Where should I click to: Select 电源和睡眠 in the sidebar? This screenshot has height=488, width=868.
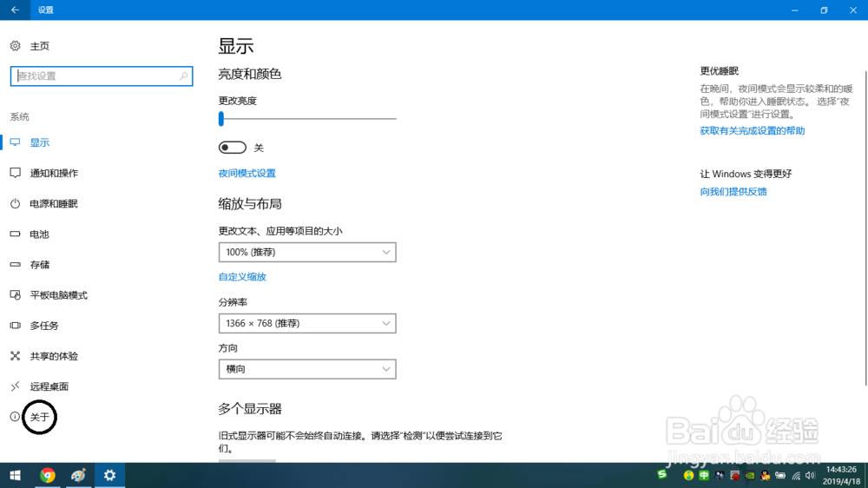pos(54,204)
